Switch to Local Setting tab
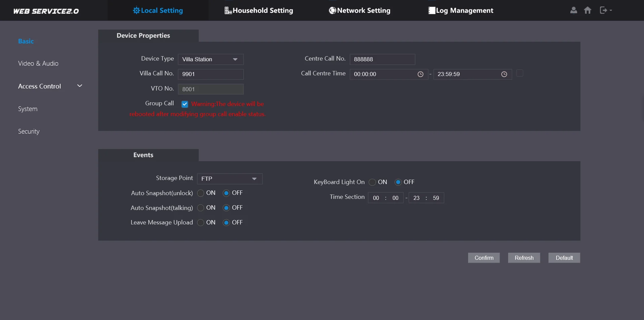This screenshot has width=644, height=320. pos(158,10)
